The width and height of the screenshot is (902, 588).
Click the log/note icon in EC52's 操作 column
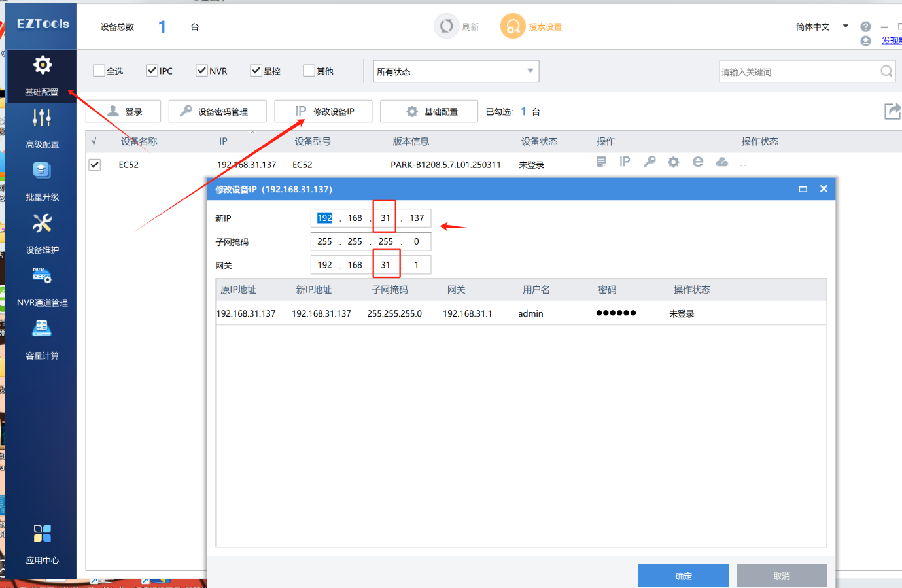pyautogui.click(x=601, y=162)
